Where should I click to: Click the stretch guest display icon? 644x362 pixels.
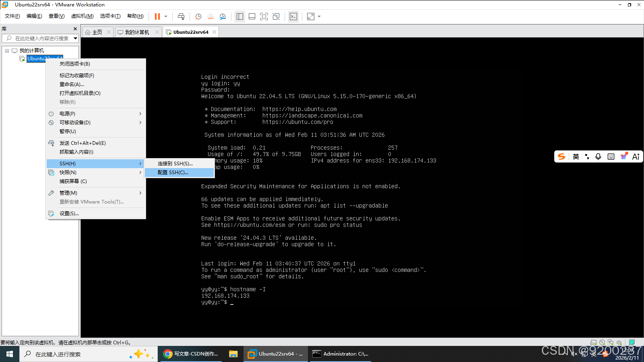[x=311, y=16]
